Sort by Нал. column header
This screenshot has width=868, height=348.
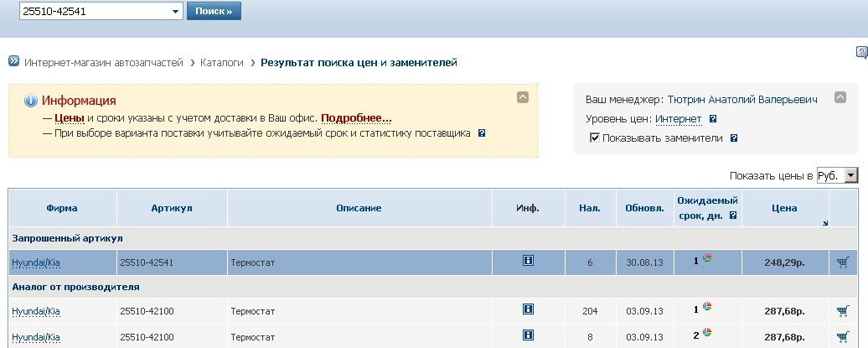pyautogui.click(x=590, y=208)
